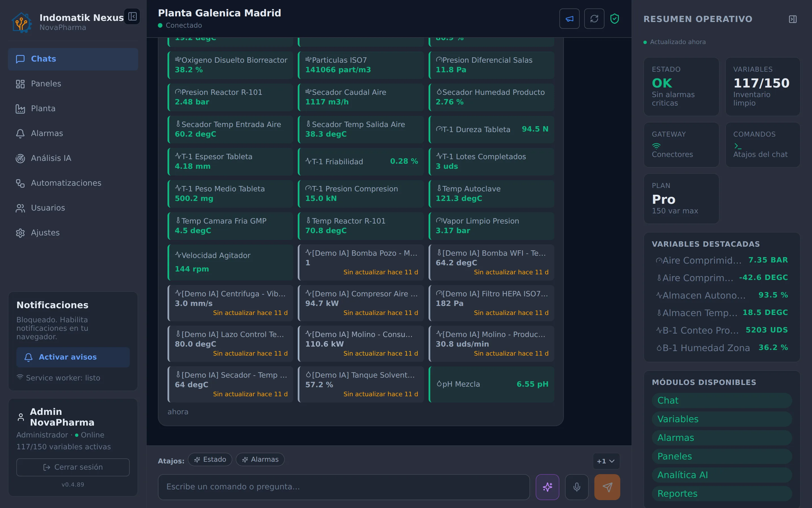Select the T-1 Friabilidad card
Screen dimensions: 812x508
(361, 162)
